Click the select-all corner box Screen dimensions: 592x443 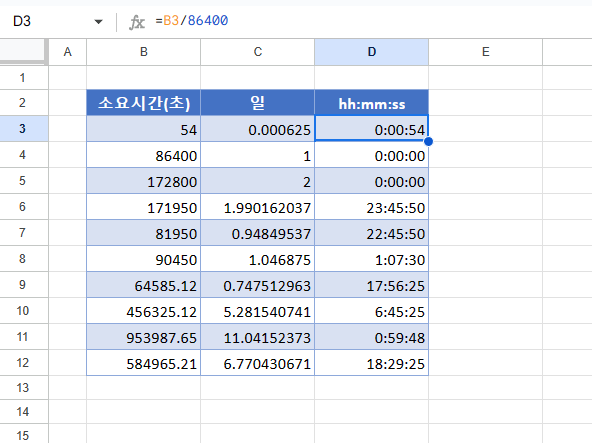pos(24,52)
